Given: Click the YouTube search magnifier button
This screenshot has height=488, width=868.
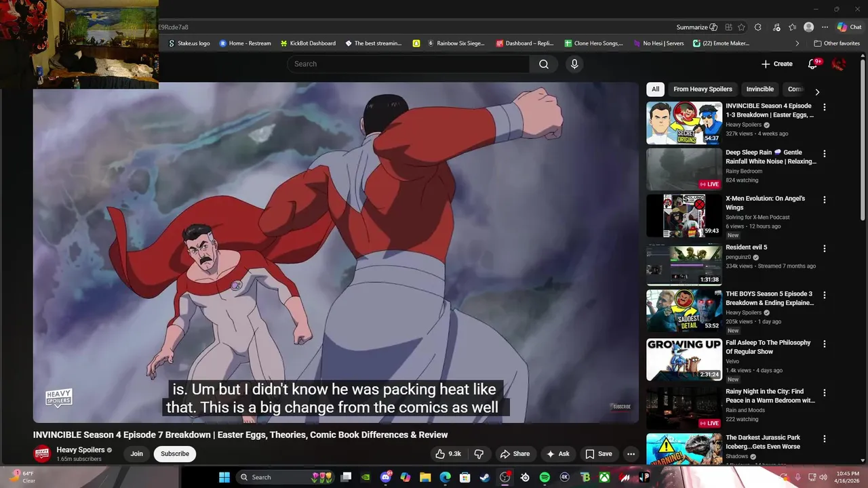Looking at the screenshot, I should click(x=544, y=64).
